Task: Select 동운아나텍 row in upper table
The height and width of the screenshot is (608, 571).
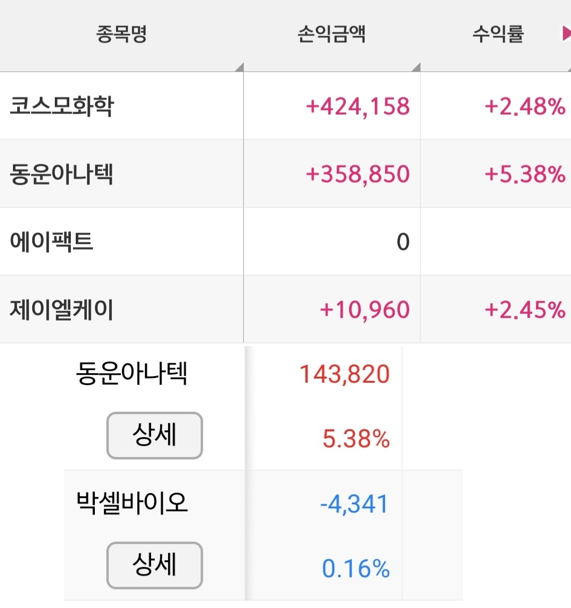Action: (285, 174)
